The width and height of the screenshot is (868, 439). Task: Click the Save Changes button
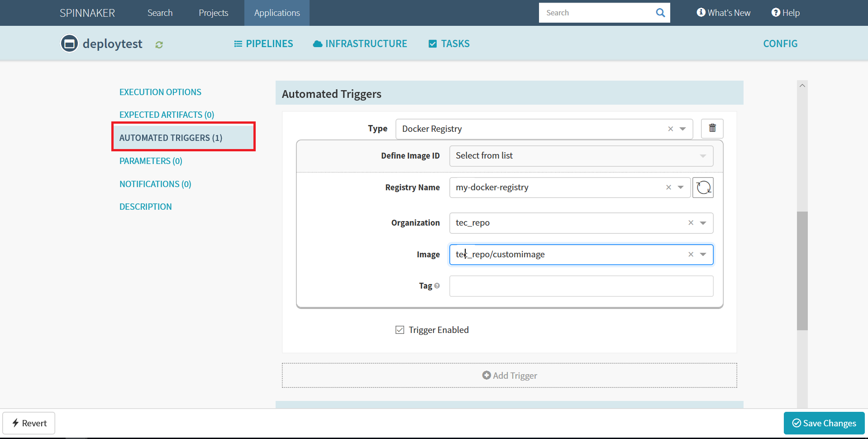(x=824, y=423)
